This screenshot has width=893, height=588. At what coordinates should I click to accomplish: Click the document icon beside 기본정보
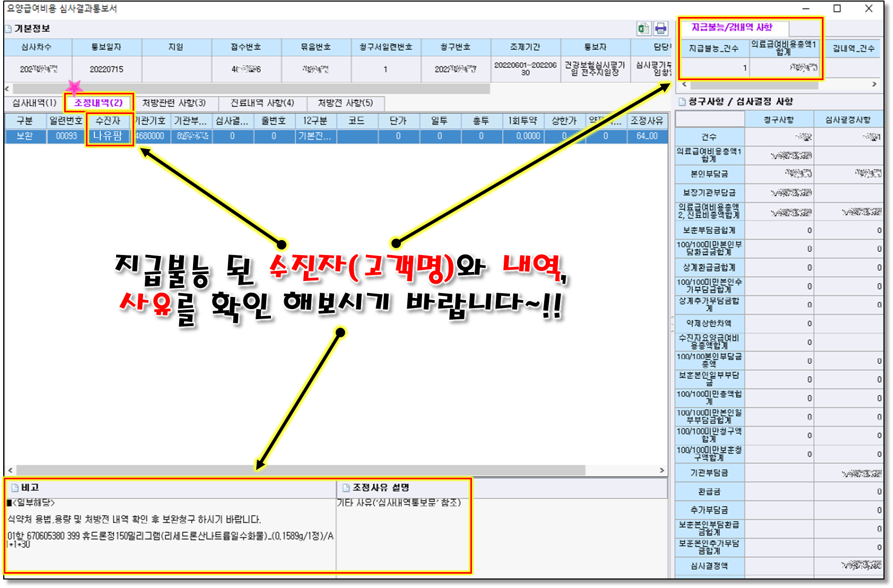click(8, 29)
